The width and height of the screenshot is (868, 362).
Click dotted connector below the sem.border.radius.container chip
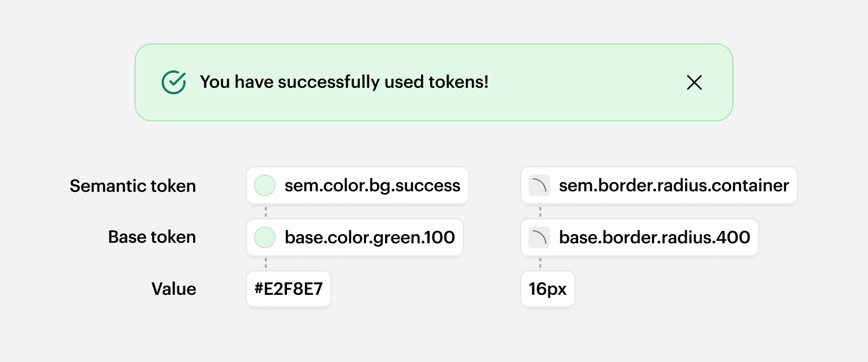(540, 211)
